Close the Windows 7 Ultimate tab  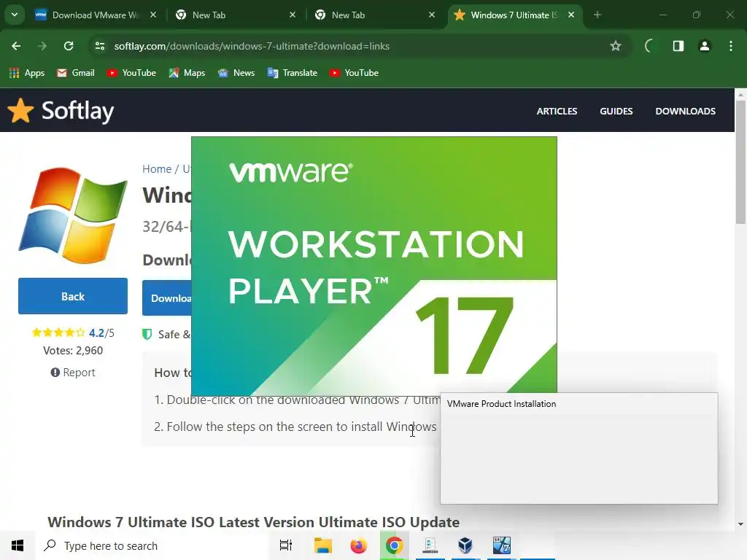click(x=571, y=15)
